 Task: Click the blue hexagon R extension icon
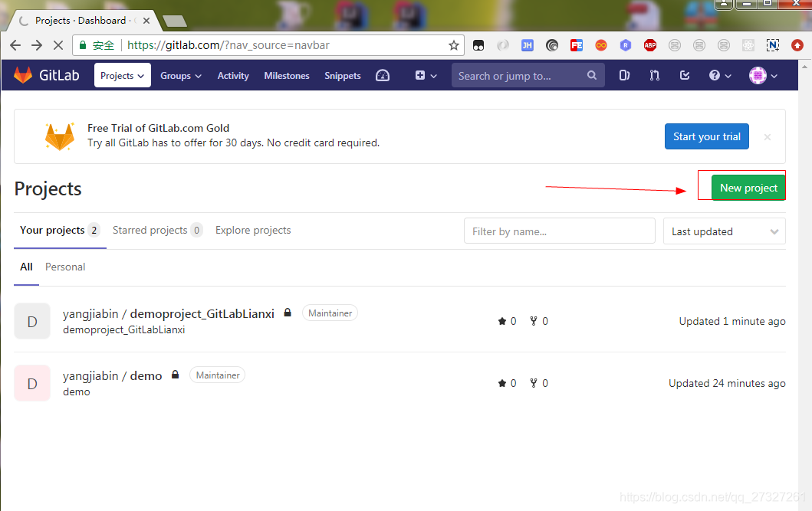pyautogui.click(x=626, y=45)
